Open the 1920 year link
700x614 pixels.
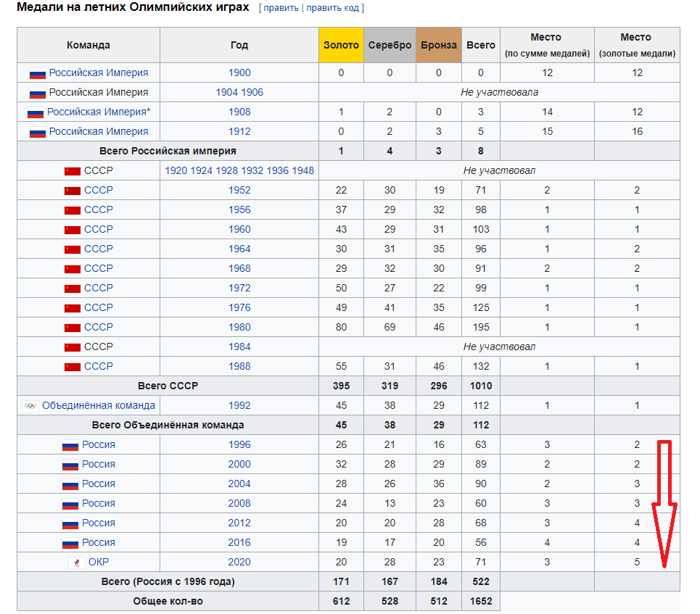(176, 170)
